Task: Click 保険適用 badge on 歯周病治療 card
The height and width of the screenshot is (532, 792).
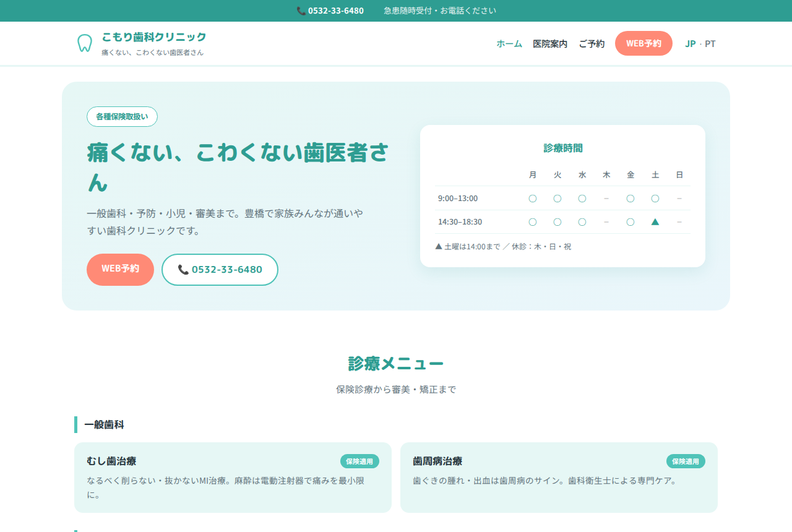Action: (x=686, y=461)
